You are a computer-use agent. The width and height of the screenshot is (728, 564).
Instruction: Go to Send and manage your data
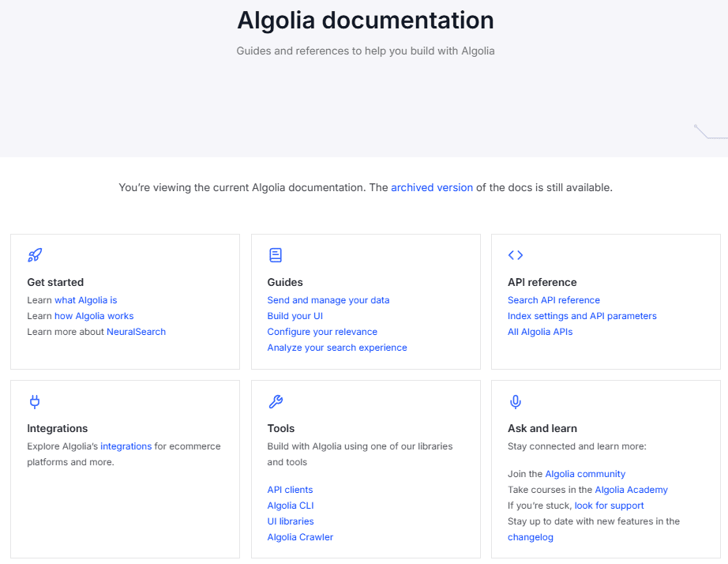(328, 300)
